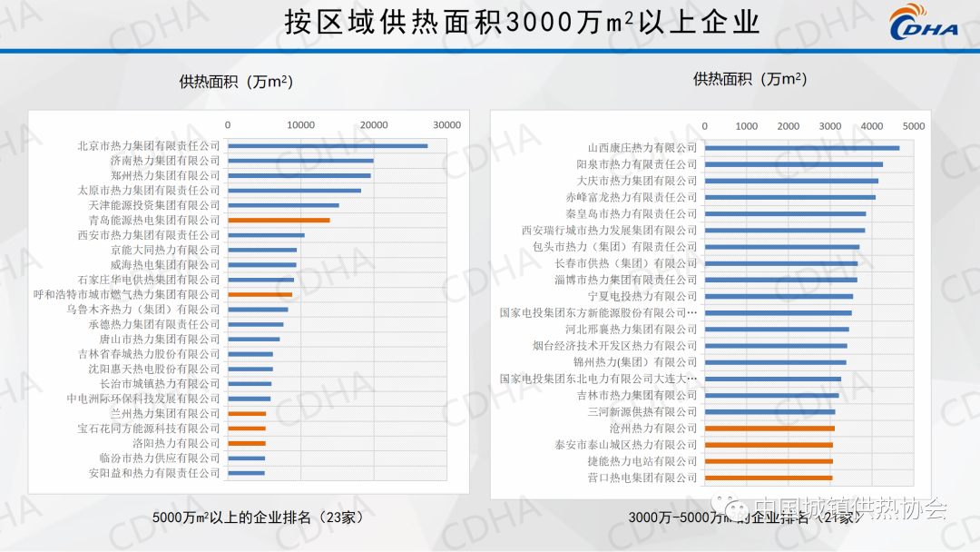Select the slide title 按区域供热面积3000万m²以上企业
The height and width of the screenshot is (552, 980).
[x=523, y=22]
